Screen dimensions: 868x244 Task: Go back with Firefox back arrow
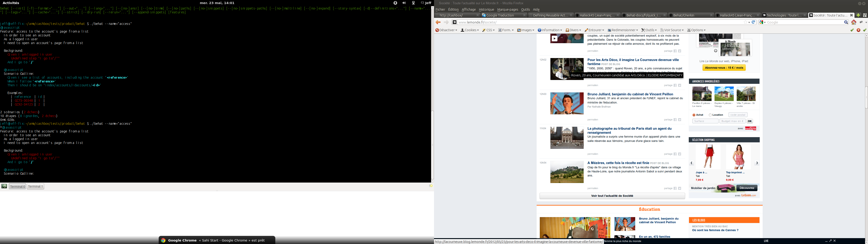(x=438, y=22)
